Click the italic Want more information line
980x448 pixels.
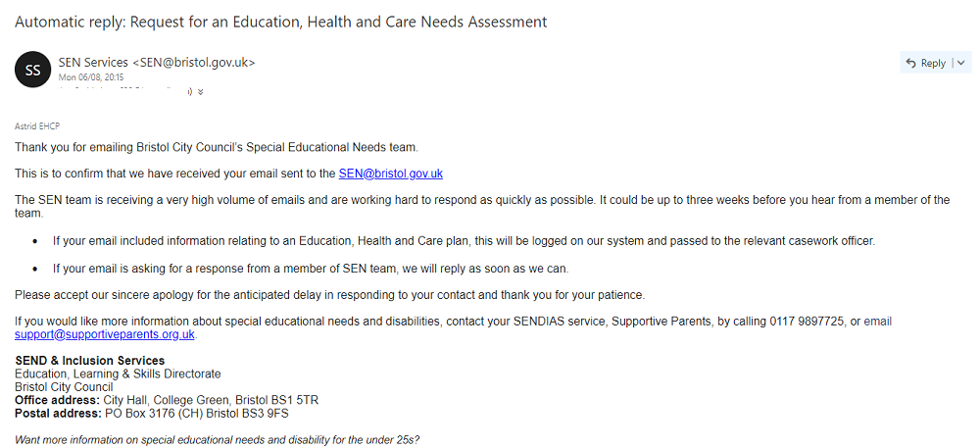pyautogui.click(x=218, y=439)
